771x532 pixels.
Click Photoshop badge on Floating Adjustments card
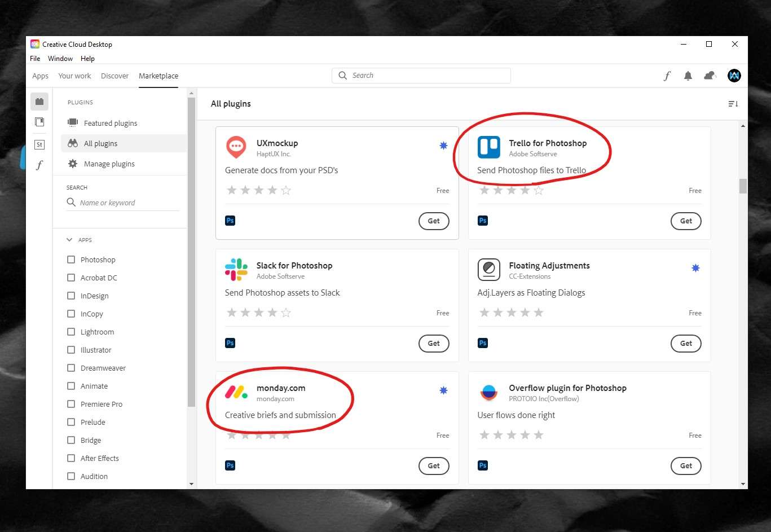(483, 343)
